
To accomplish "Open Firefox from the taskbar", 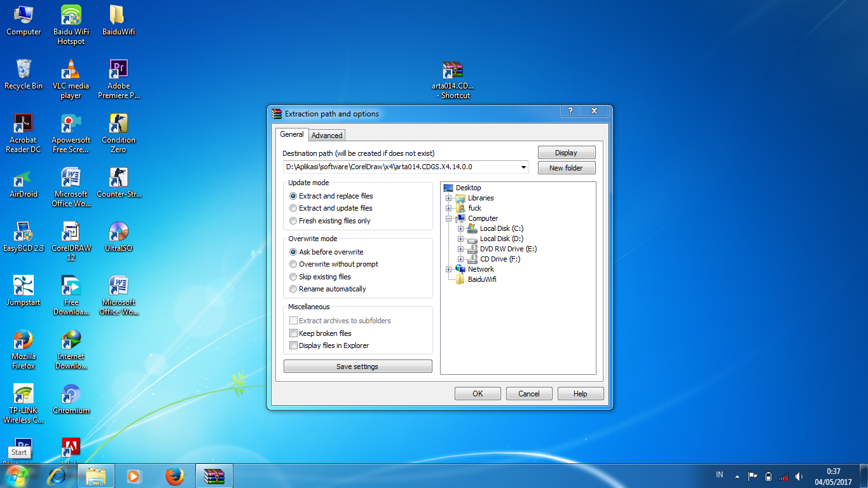I will [174, 476].
